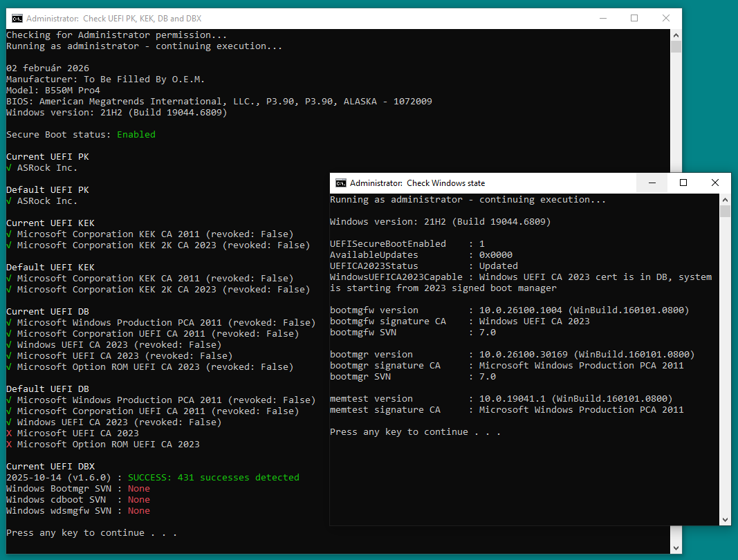Click the 'AvailableUpdates' value 0x0000
The height and width of the screenshot is (560, 738).
[x=496, y=254]
